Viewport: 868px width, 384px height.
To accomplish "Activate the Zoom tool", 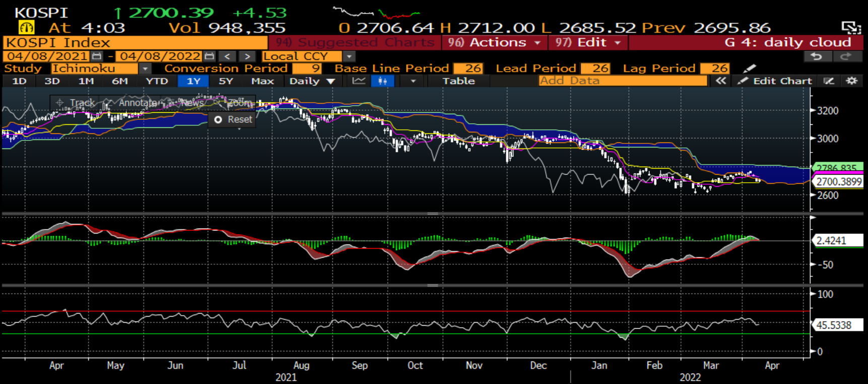I will [233, 103].
